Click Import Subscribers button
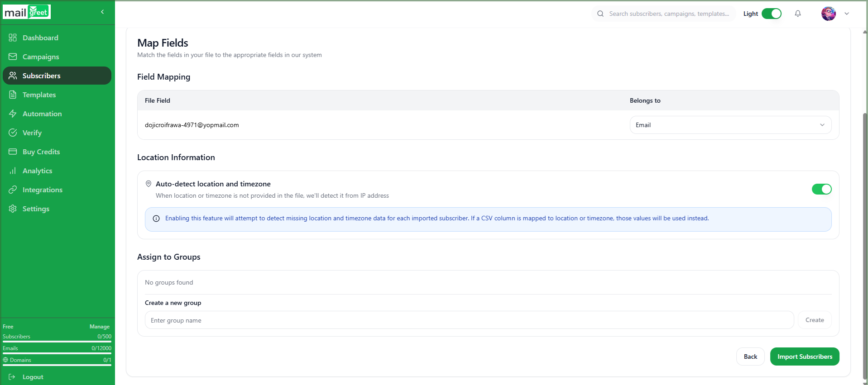Image resolution: width=868 pixels, height=385 pixels. (x=805, y=356)
